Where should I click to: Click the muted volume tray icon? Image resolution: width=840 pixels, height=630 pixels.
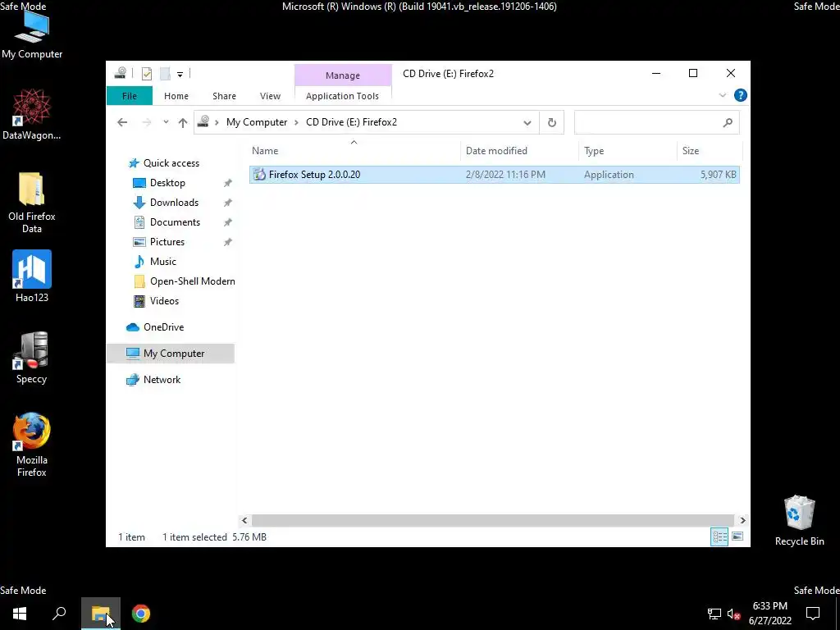[734, 614]
